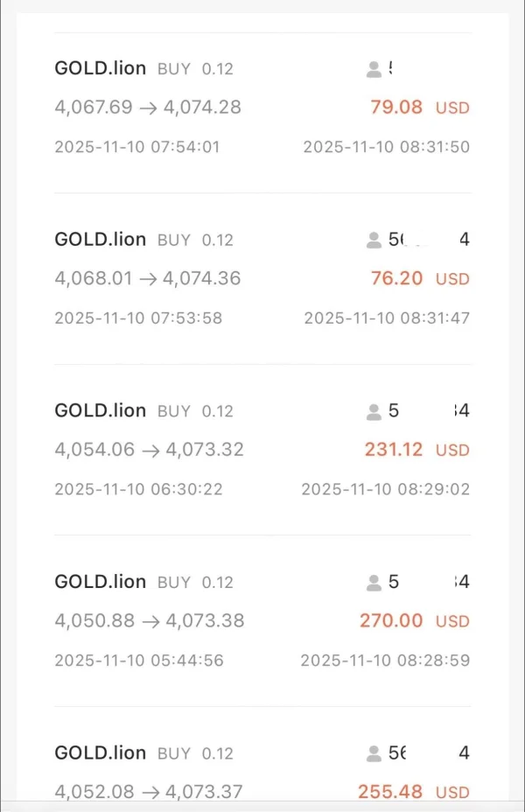Screen dimensions: 525x812
Task: Click the entry price 4,068.01
Action: coord(93,278)
